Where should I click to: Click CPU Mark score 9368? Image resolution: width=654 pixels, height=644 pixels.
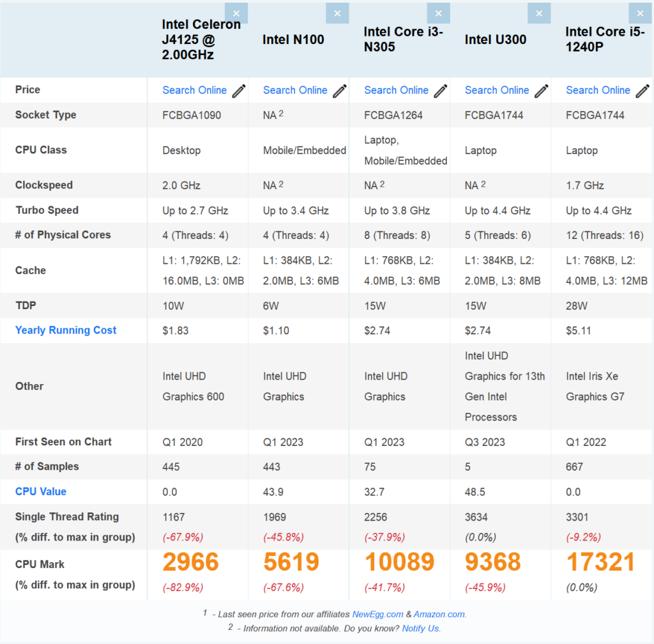tap(492, 562)
